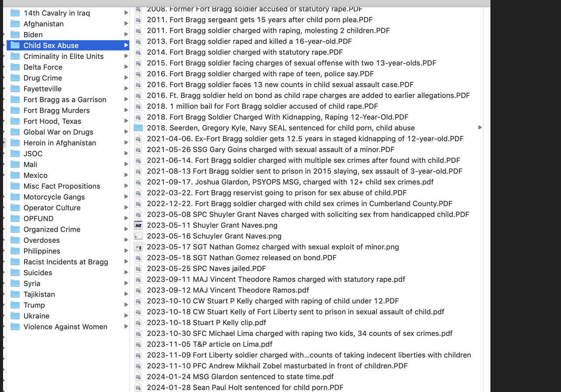Click the Mali folder icon
561x392 pixels.
tap(15, 164)
